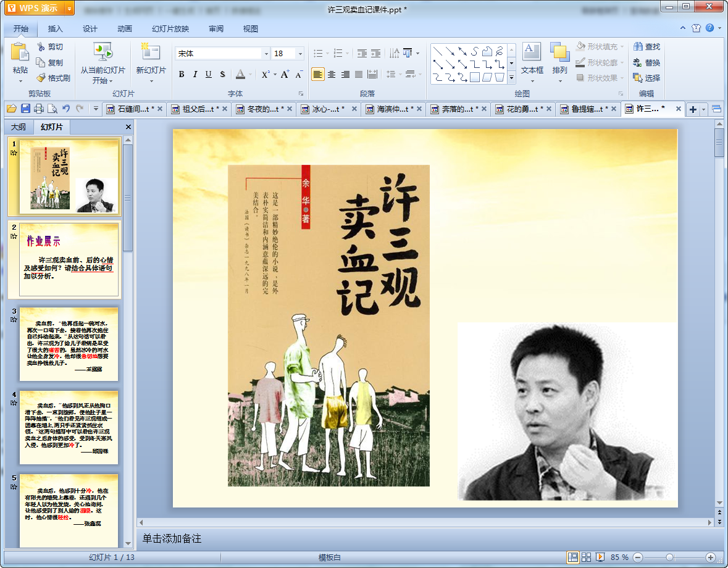Screen dimensions: 728x568
Task: Start slideshow from status bar play icon
Action: coord(600,557)
